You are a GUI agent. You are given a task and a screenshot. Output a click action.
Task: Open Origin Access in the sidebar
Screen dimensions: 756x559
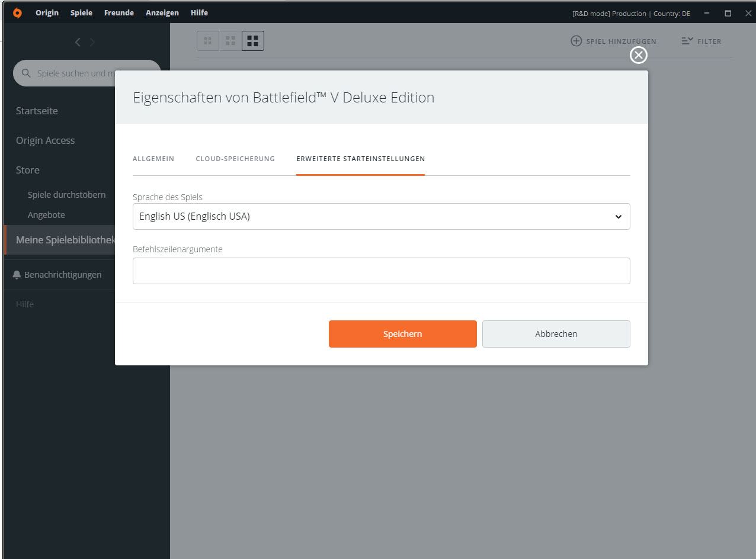point(45,140)
